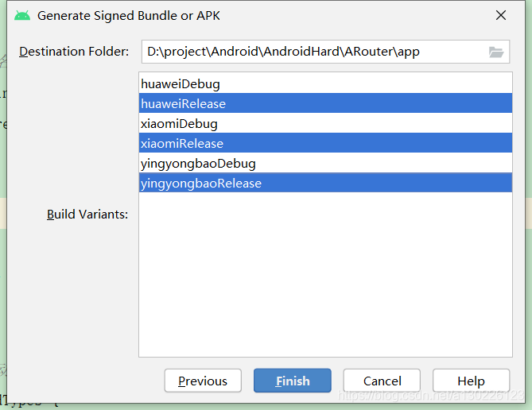Open the destination folder browse icon
The image size is (532, 410).
pos(496,52)
